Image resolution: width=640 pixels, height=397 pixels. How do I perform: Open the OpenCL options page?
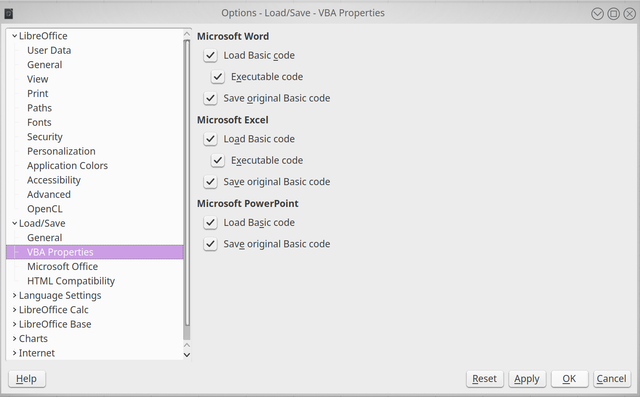coord(45,209)
